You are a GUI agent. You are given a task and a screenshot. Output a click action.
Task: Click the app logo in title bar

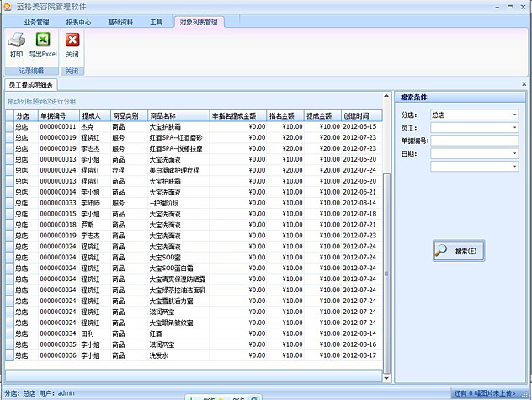pos(7,7)
